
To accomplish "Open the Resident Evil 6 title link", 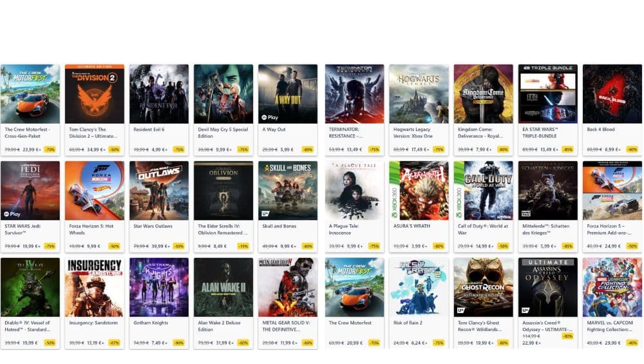I will [149, 129].
